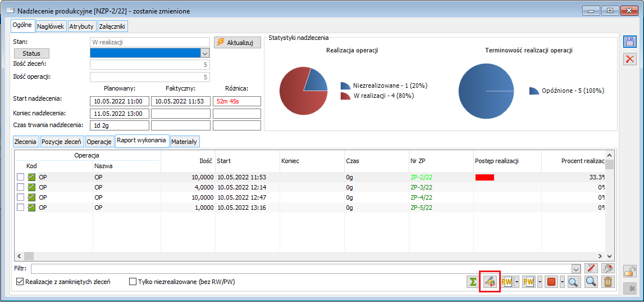Viewport: 644px width, 302px height.
Task: Click the ZP-5/22 order number
Action: 421,208
